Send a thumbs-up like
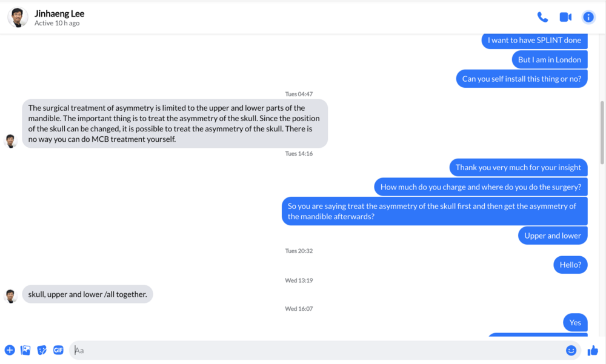 click(x=593, y=351)
